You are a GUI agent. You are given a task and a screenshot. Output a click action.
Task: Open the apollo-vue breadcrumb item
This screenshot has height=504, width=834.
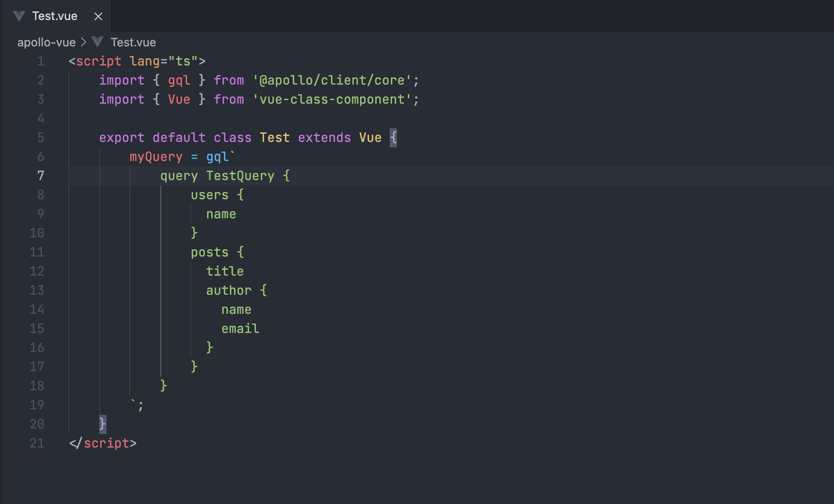(46, 42)
